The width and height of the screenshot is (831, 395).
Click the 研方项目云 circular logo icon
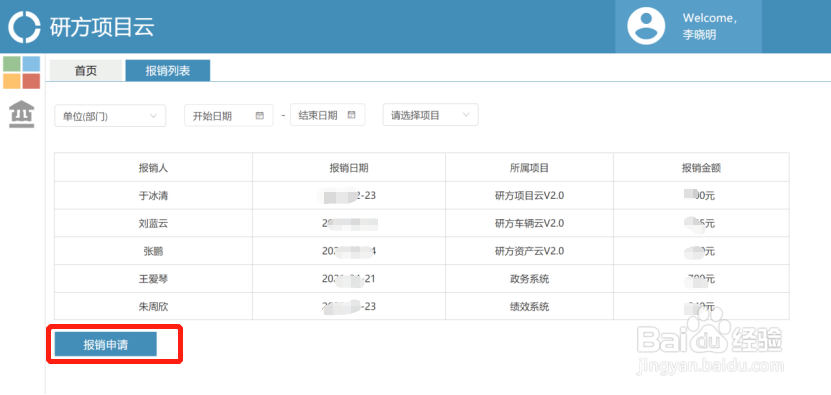click(24, 27)
